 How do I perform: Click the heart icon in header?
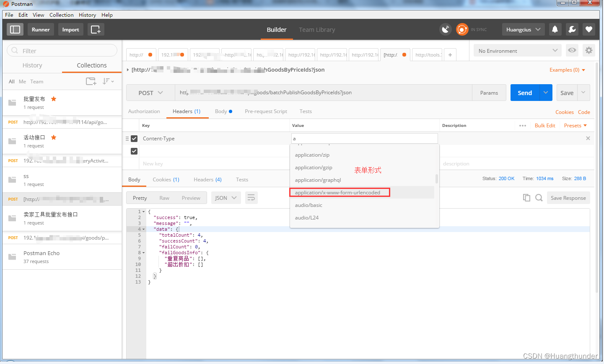pos(589,29)
